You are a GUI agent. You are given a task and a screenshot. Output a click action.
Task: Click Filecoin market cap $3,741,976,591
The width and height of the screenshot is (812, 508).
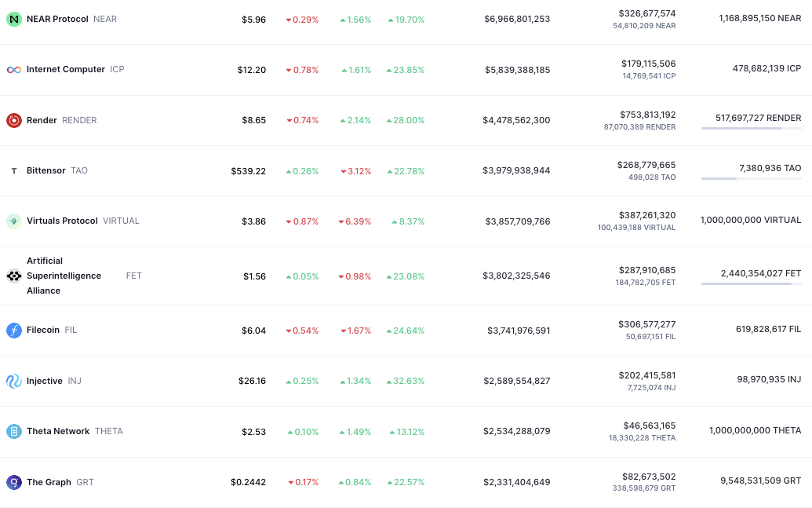[519, 331]
